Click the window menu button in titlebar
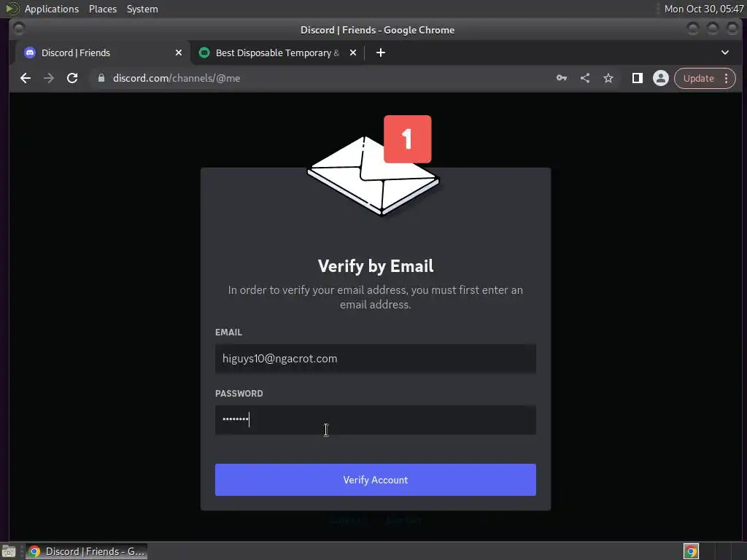The width and height of the screenshot is (747, 560). coord(18,29)
